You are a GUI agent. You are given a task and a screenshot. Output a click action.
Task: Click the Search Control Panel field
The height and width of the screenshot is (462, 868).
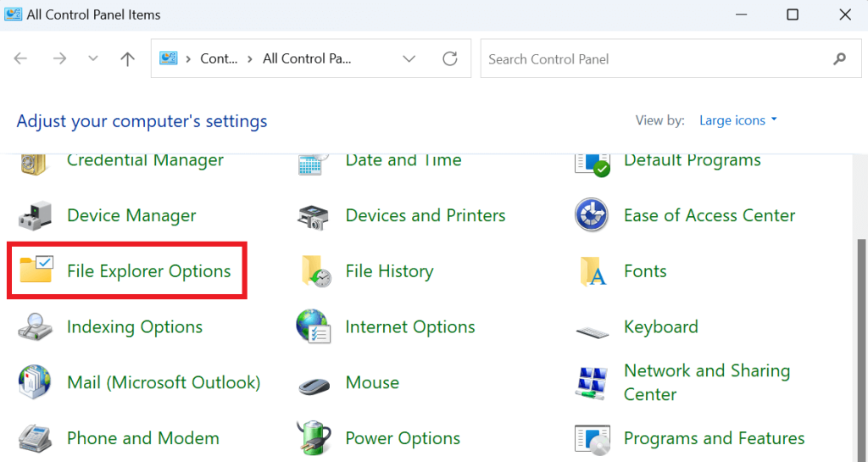(671, 58)
